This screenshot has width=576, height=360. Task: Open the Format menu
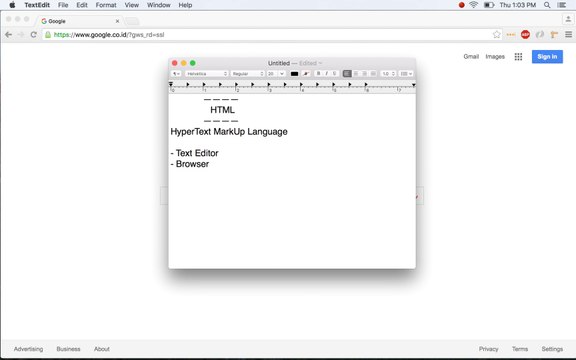click(106, 5)
